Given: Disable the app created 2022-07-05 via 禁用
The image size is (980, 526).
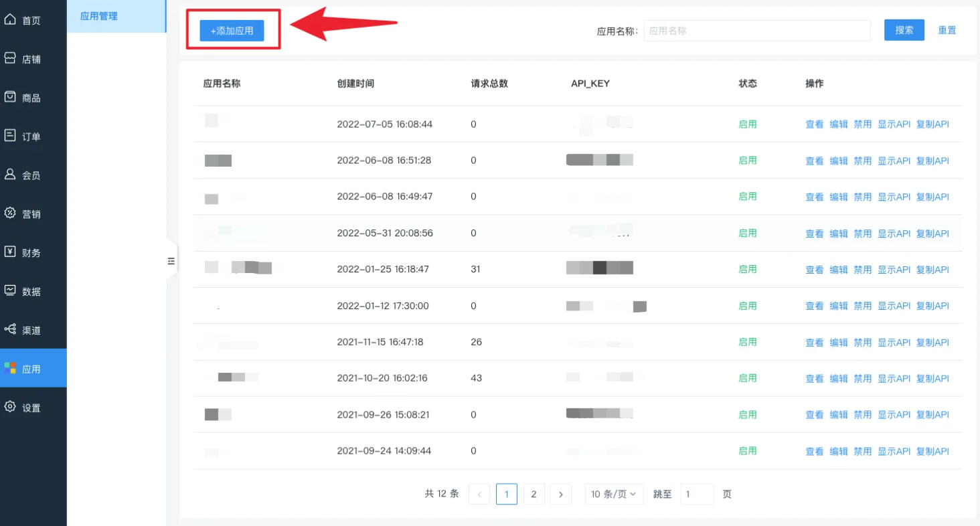Looking at the screenshot, I should click(x=862, y=124).
